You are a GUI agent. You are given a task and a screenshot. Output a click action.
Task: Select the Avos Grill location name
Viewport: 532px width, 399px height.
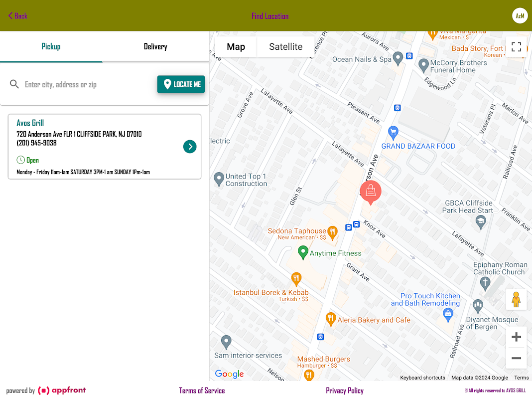coord(30,123)
